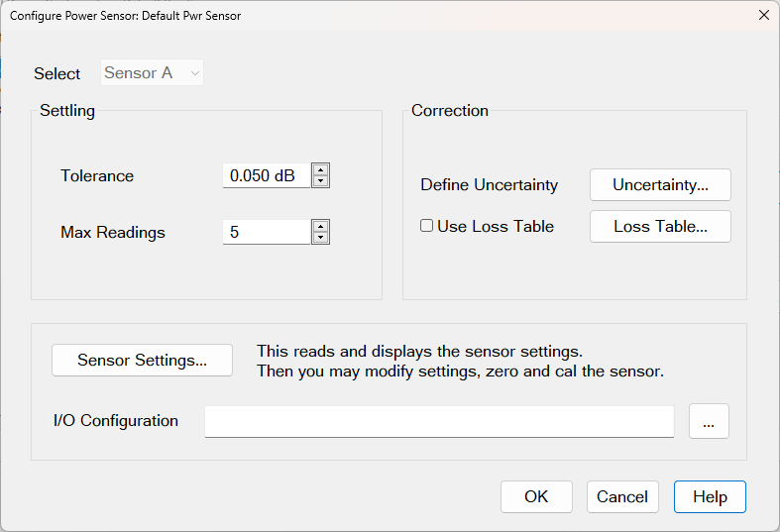This screenshot has width=780, height=532.
Task: Decrement Max Readings using down arrow
Action: pyautogui.click(x=320, y=239)
